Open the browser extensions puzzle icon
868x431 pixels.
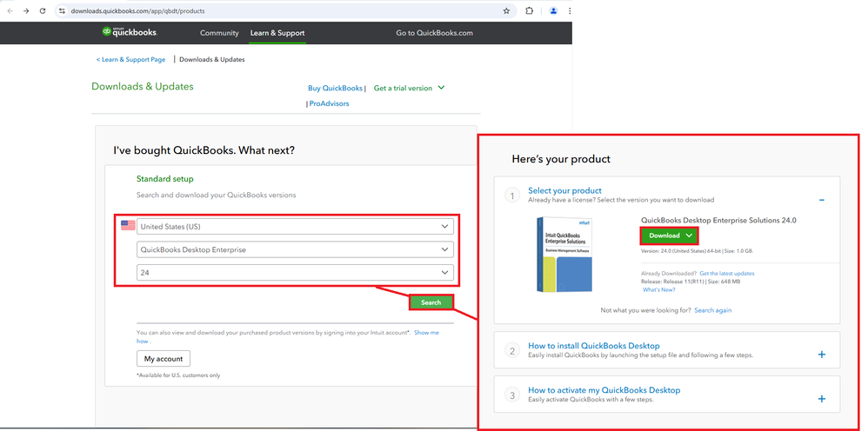(x=529, y=11)
